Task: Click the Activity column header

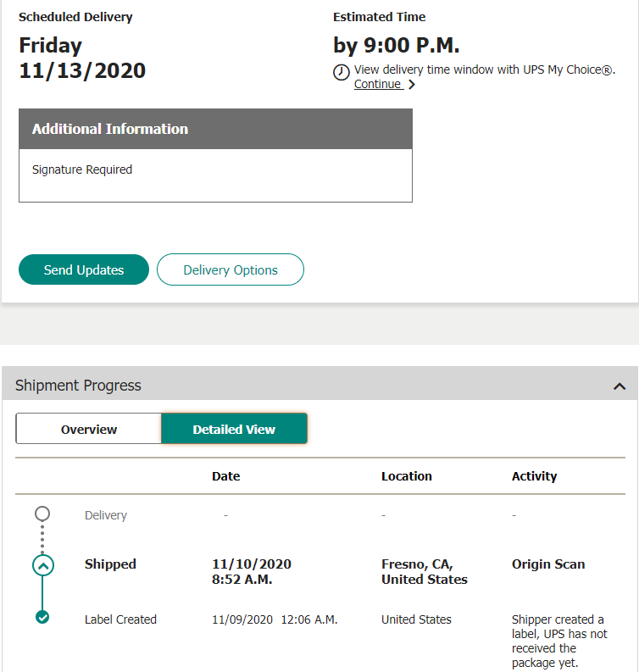Action: [x=535, y=476]
